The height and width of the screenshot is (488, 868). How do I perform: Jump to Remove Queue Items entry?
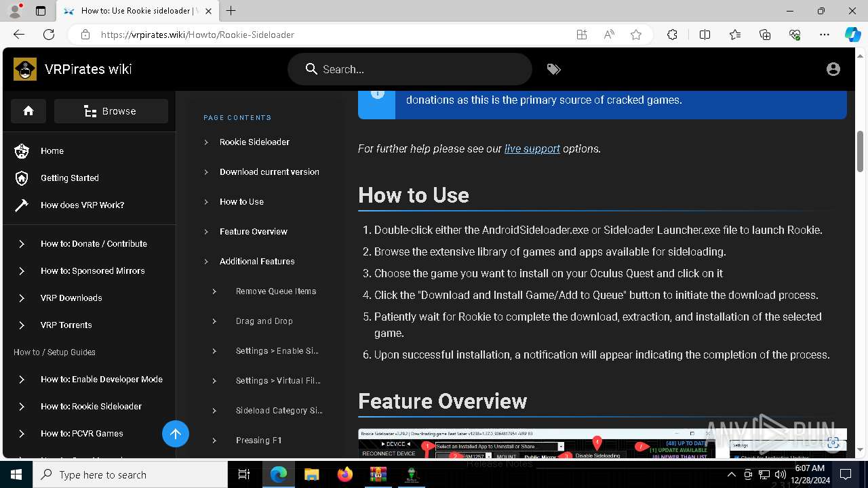pos(276,291)
